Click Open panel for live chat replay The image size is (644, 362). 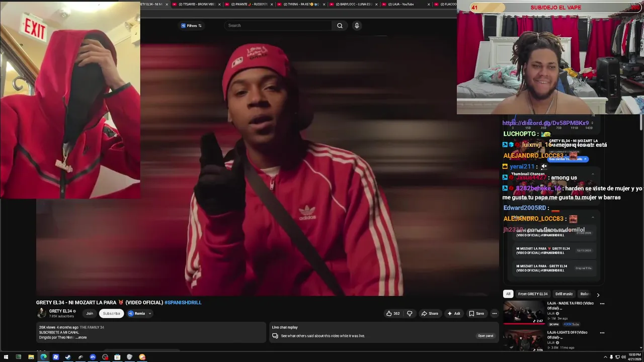pos(486,336)
